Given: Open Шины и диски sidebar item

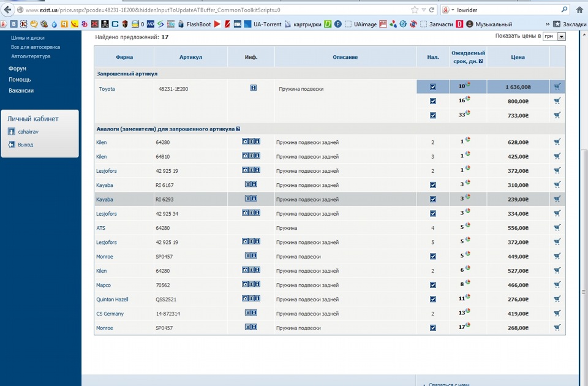Looking at the screenshot, I should coord(28,38).
